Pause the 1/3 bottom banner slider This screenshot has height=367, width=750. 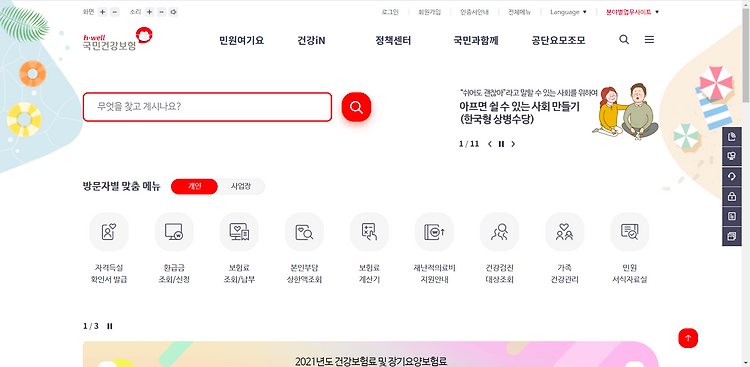click(x=110, y=326)
